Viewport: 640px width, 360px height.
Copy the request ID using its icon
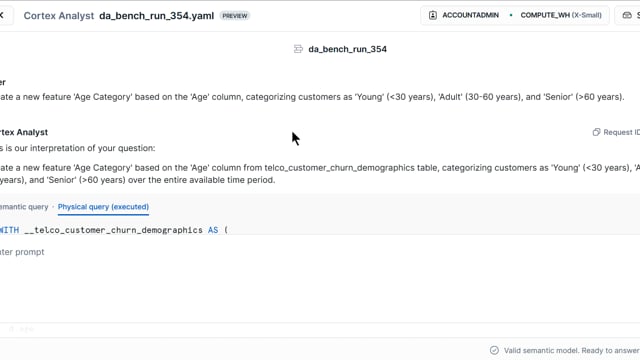pos(596,132)
